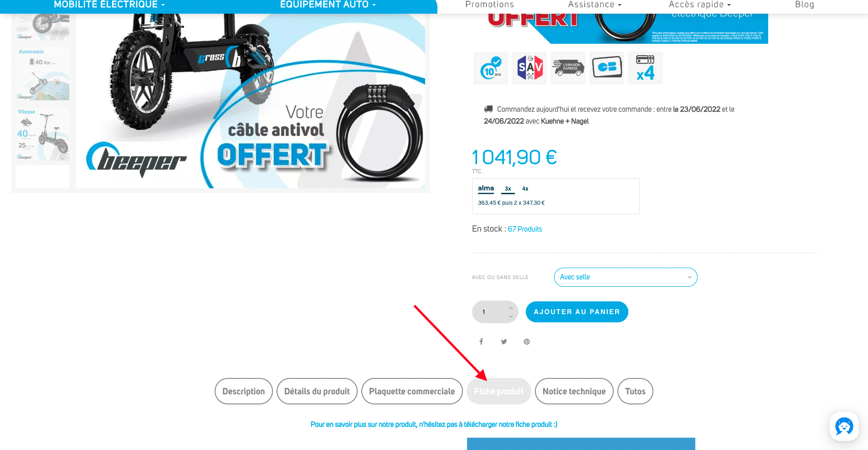868x450 pixels.
Task: Click the x4 installment payment icon
Action: (646, 68)
